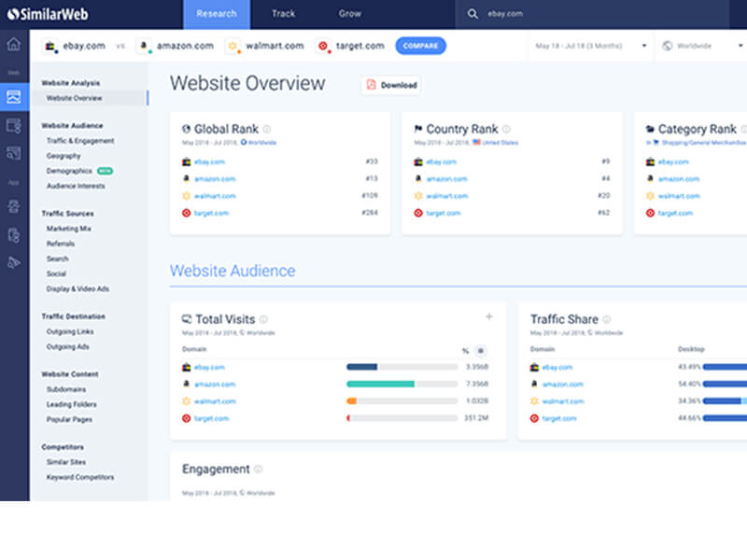Click the info icon next to Global Rank

coord(267,129)
